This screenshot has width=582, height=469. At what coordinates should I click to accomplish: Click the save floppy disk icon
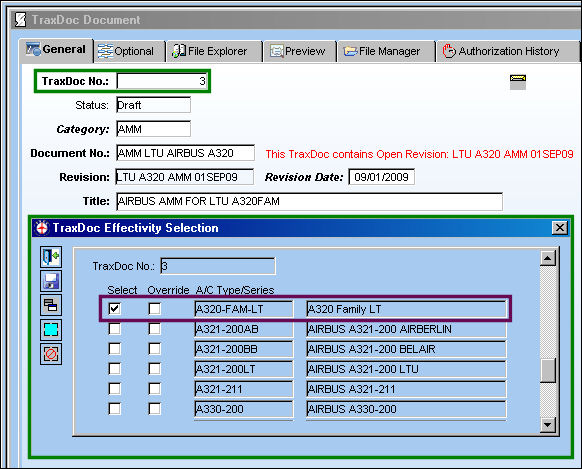[x=51, y=281]
